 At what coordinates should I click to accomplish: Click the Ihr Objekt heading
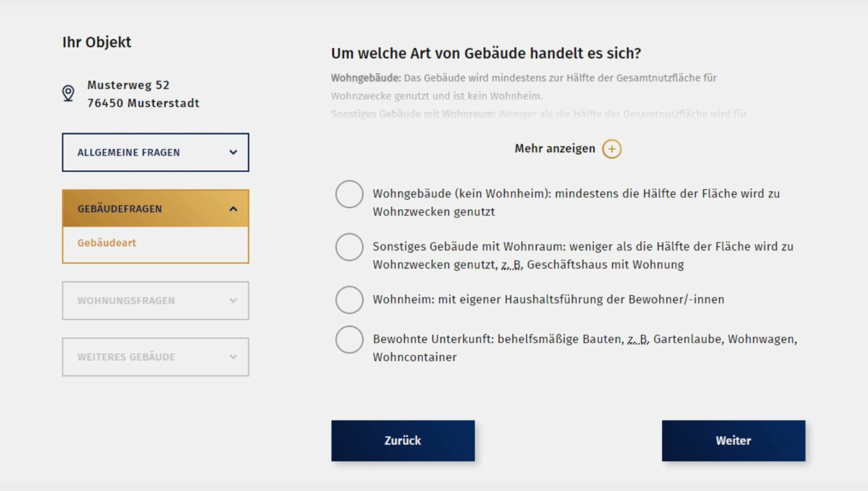97,42
